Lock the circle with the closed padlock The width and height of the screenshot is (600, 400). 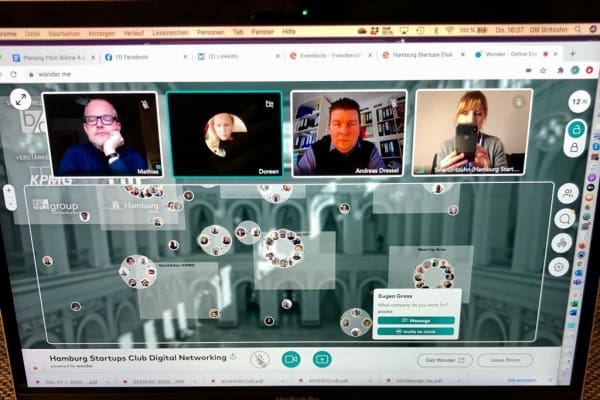tap(574, 147)
